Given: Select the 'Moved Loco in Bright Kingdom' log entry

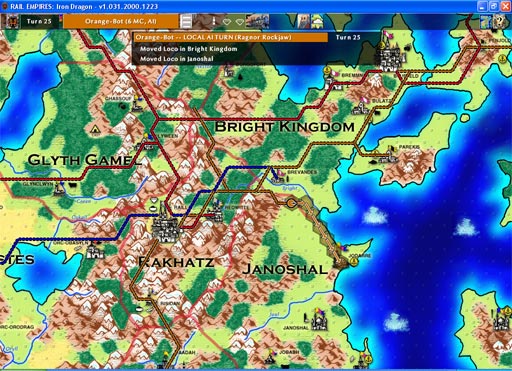Looking at the screenshot, I should [189, 49].
